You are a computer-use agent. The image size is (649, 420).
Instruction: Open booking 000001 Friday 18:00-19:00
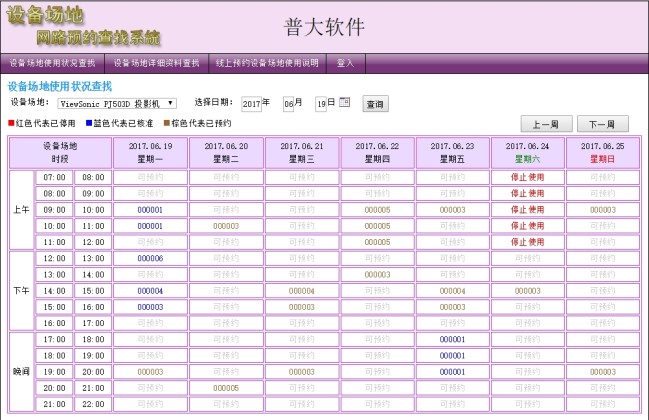[452, 355]
